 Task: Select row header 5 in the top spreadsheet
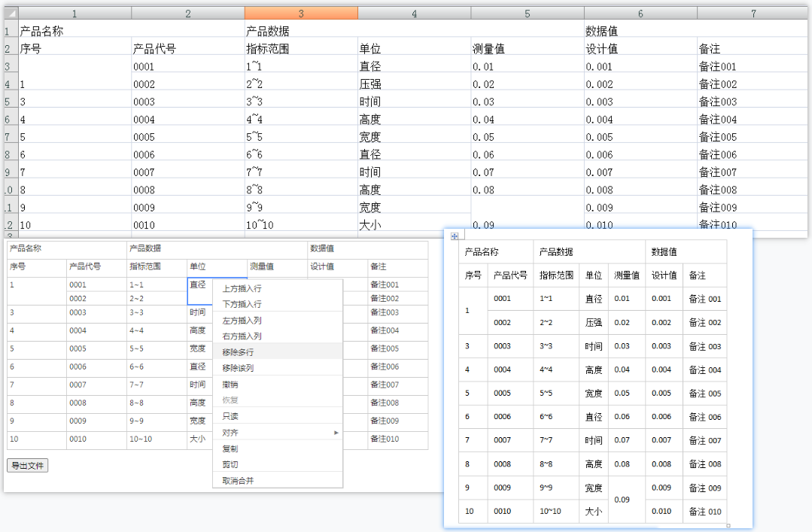10,101
